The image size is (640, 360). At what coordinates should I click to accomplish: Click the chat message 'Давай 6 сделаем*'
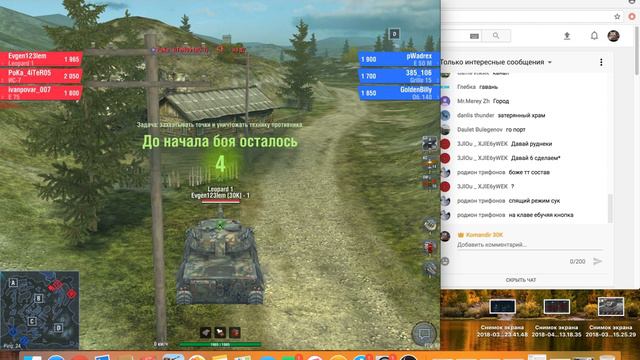point(536,158)
